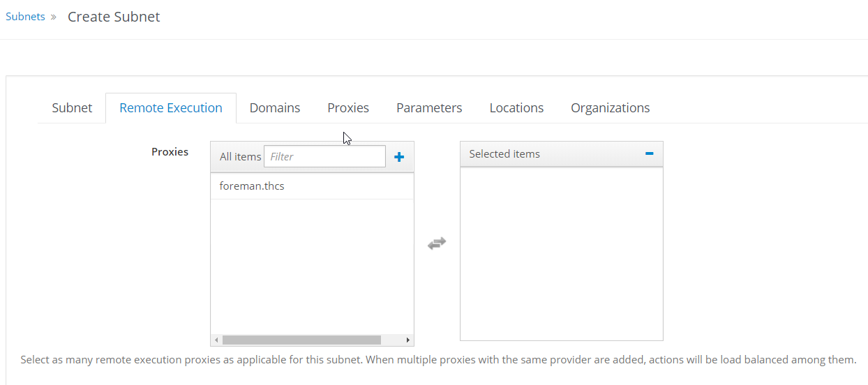Open the Proxies tab
The image size is (868, 385).
(348, 108)
